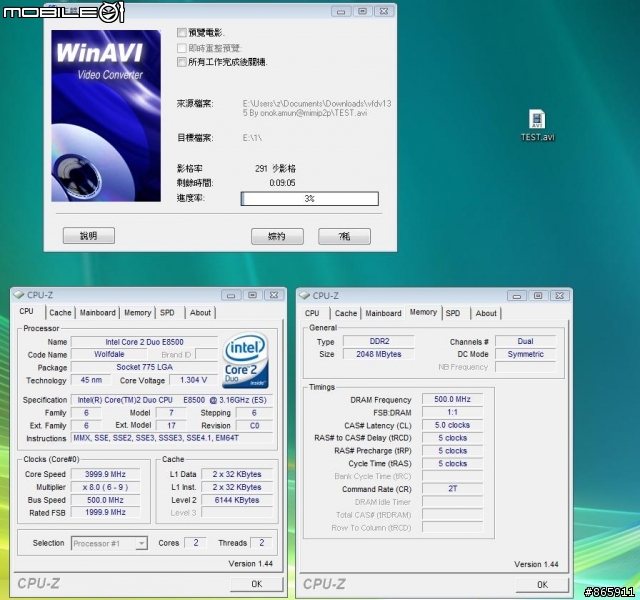Click the x 8.0 ( 6 - 9 ) multiplier value

click(105, 487)
